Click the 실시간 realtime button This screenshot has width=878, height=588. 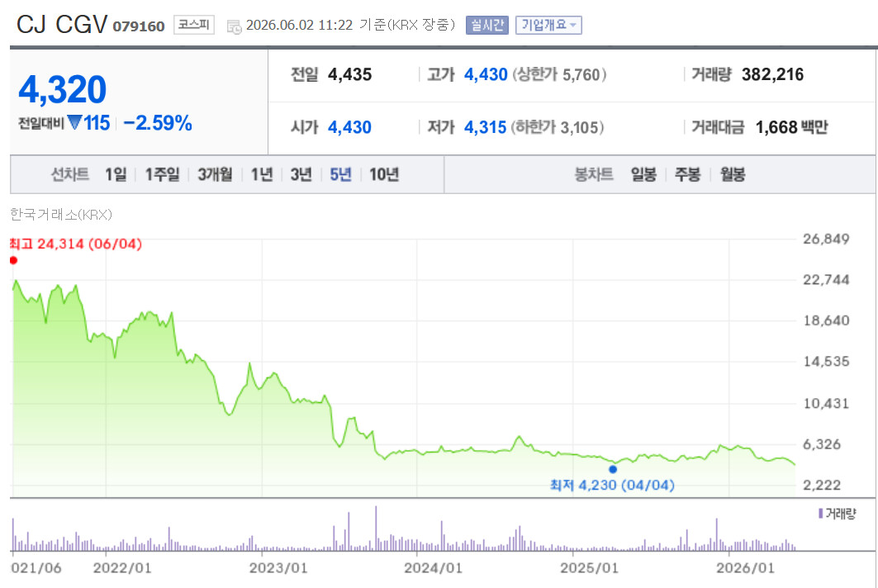487,26
